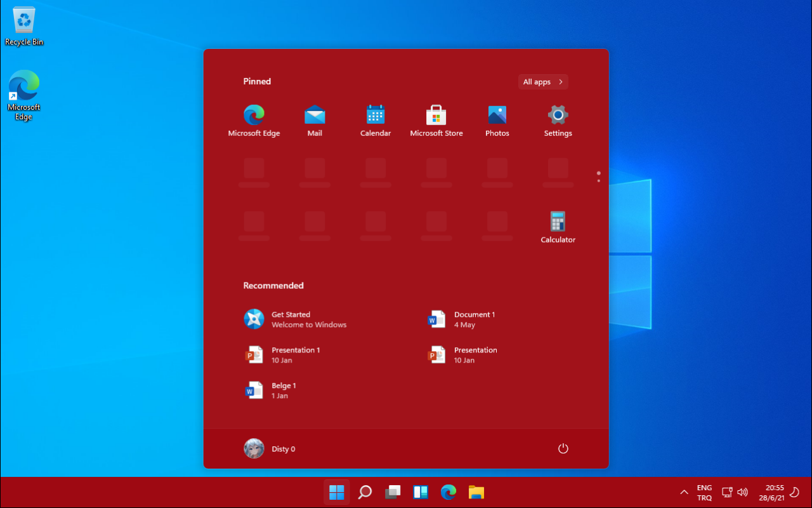Viewport: 812px width, 508px height.
Task: Open the Document 1 Word file
Action: coord(462,319)
